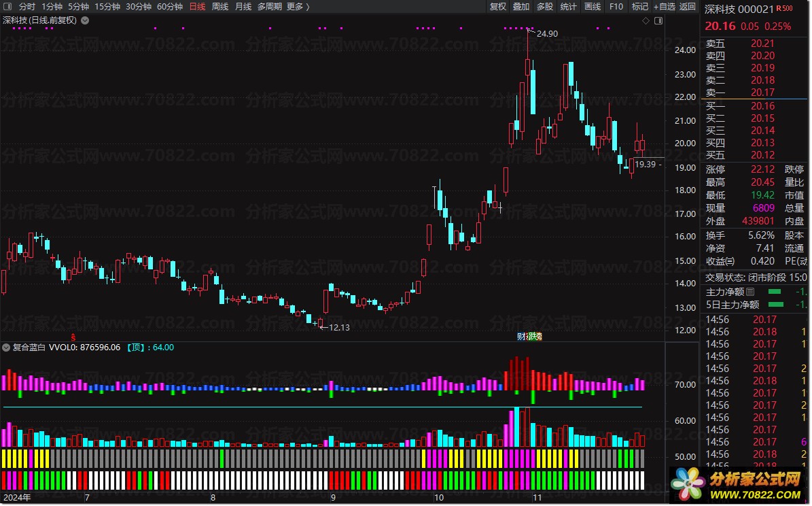Click the 收益(三) value 0.420
The width and height of the screenshot is (812, 506).
point(762,261)
